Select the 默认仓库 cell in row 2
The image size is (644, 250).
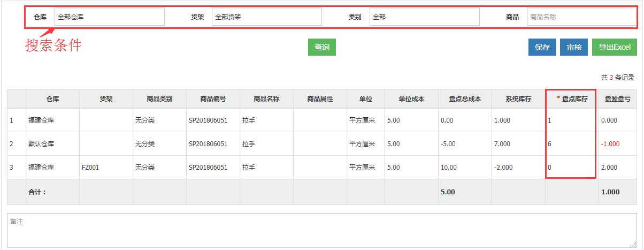click(x=41, y=144)
